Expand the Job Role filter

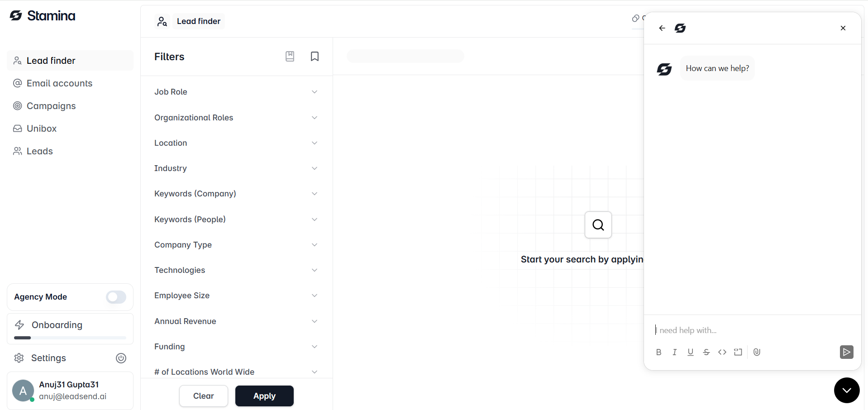click(236, 92)
